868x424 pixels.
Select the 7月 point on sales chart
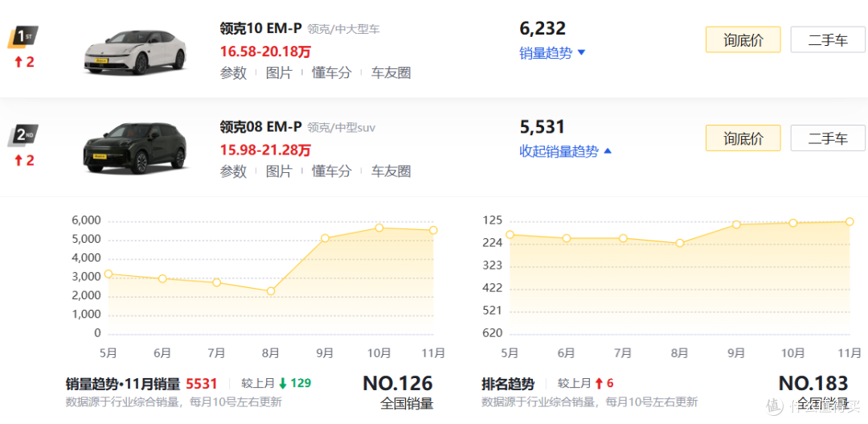(x=217, y=282)
